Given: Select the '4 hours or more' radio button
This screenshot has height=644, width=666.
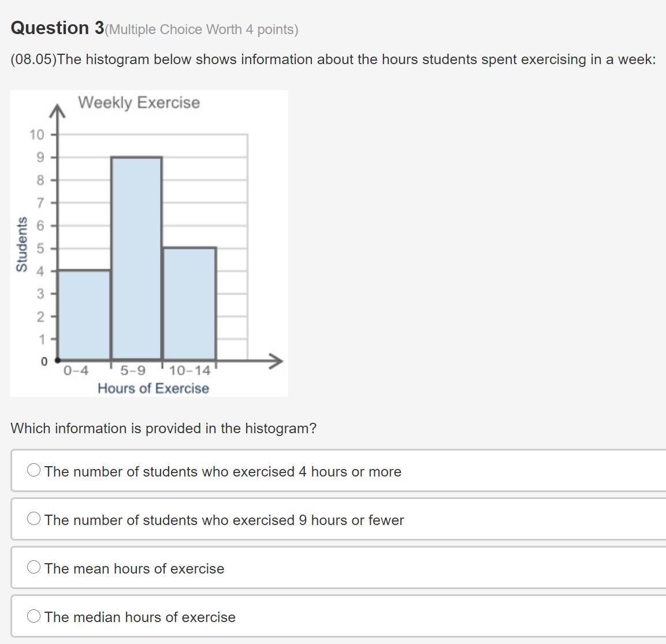Looking at the screenshot, I should pyautogui.click(x=34, y=471).
